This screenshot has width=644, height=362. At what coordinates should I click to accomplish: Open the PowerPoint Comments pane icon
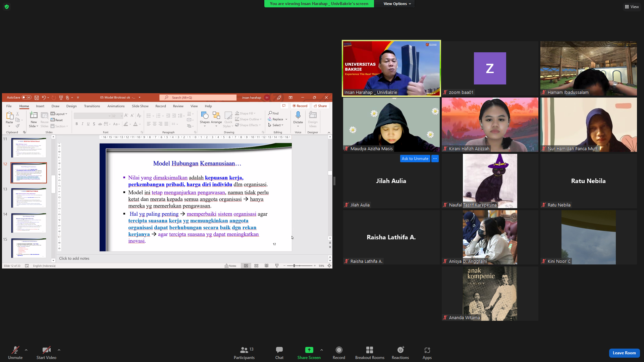click(284, 106)
